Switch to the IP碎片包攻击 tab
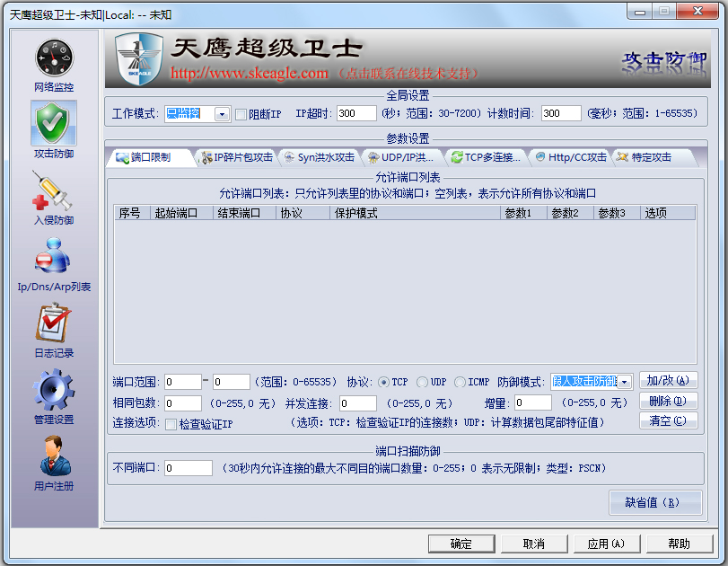Image resolution: width=728 pixels, height=566 pixels. click(x=236, y=157)
